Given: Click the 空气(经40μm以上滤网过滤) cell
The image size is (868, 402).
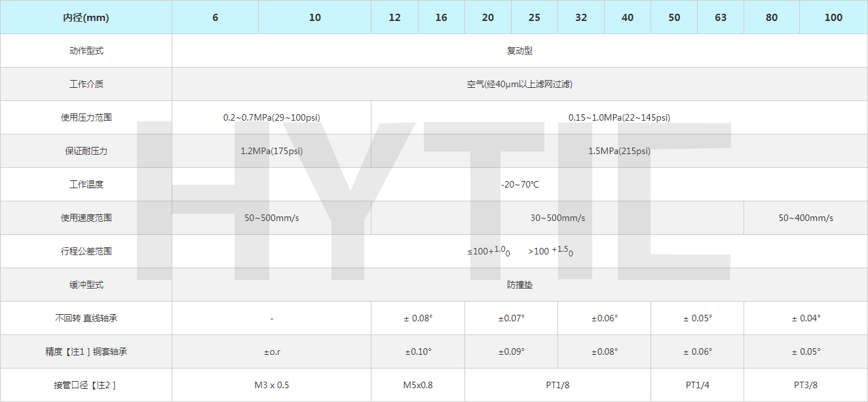Looking at the screenshot, I should coord(520,84).
